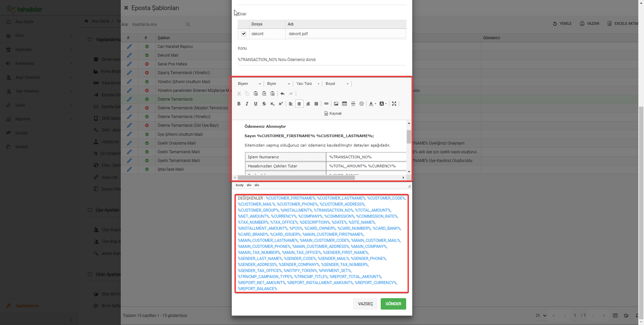This screenshot has height=325, width=644.
Task: Edit the İptal/İade Maili template pencil
Action: coord(129,169)
